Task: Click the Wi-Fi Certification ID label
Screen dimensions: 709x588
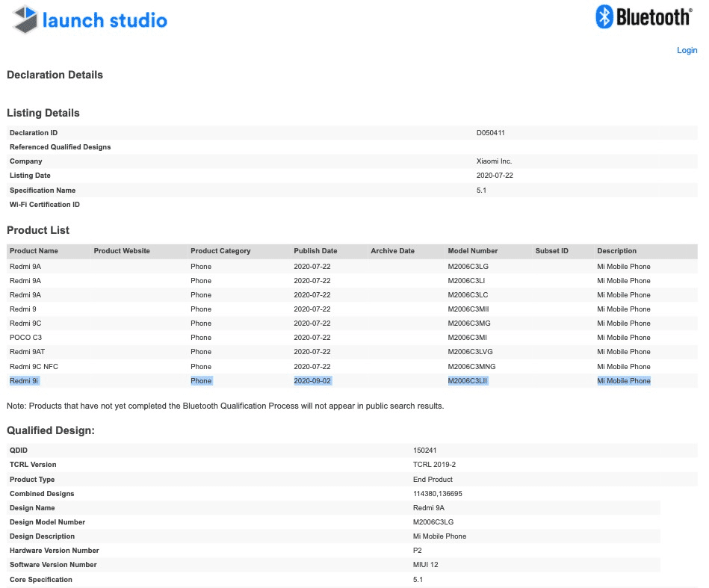Action: tap(44, 205)
